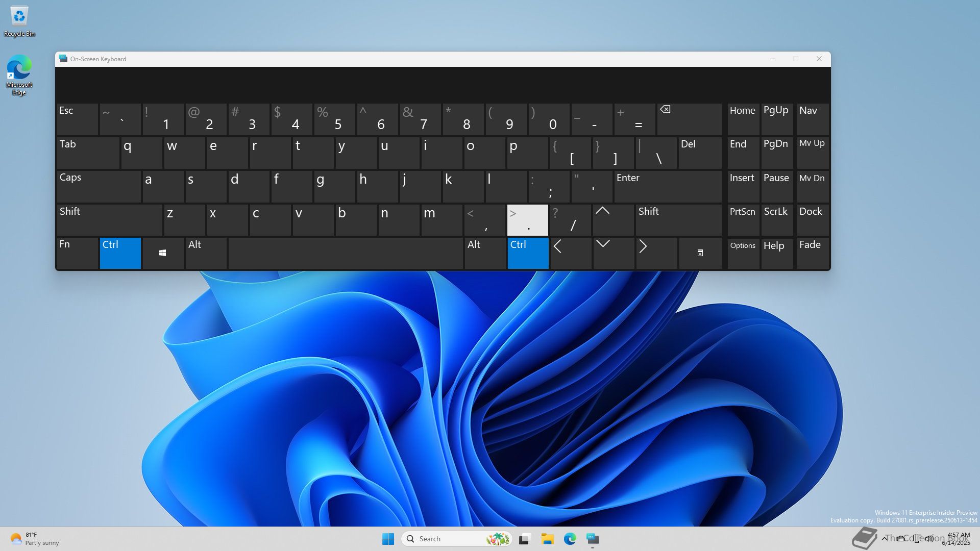
Task: Toggle the ScrLk key
Action: coord(776,219)
